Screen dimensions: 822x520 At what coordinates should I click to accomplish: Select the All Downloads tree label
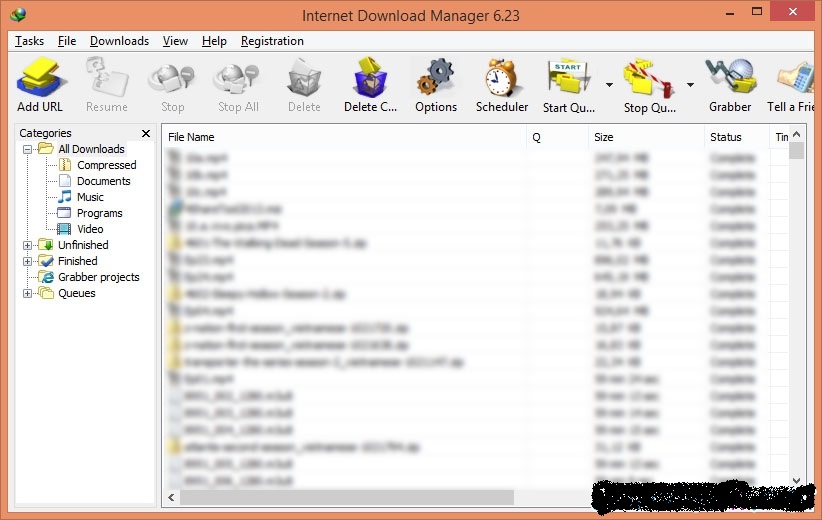(91, 149)
